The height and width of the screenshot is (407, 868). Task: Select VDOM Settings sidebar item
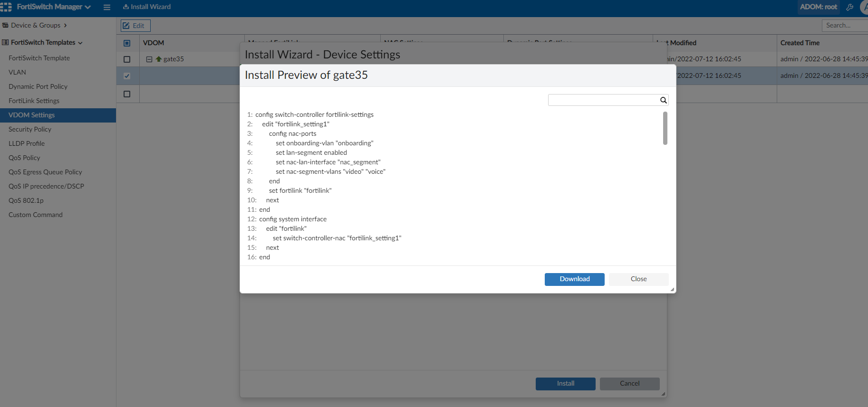[58, 115]
